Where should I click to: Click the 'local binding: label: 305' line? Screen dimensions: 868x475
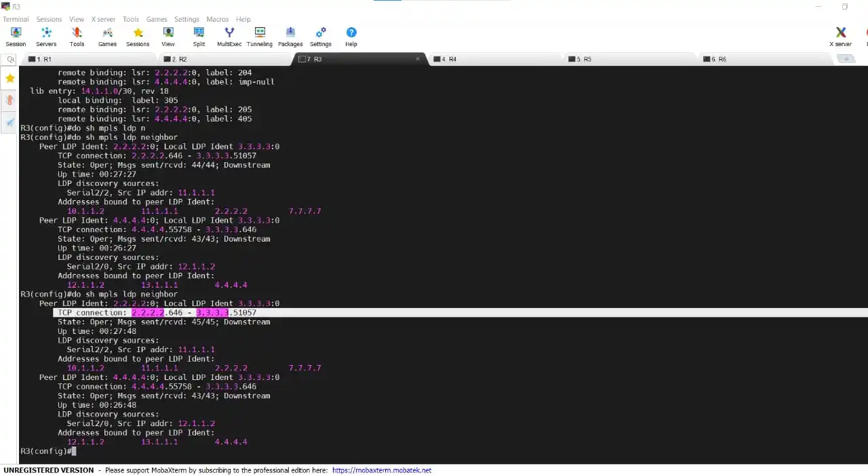(x=118, y=100)
